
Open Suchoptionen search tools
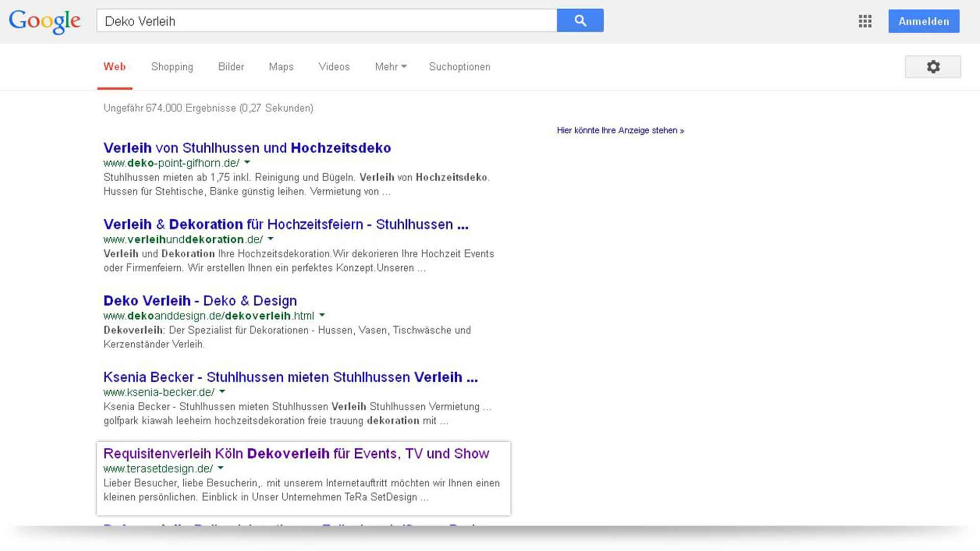(x=460, y=67)
